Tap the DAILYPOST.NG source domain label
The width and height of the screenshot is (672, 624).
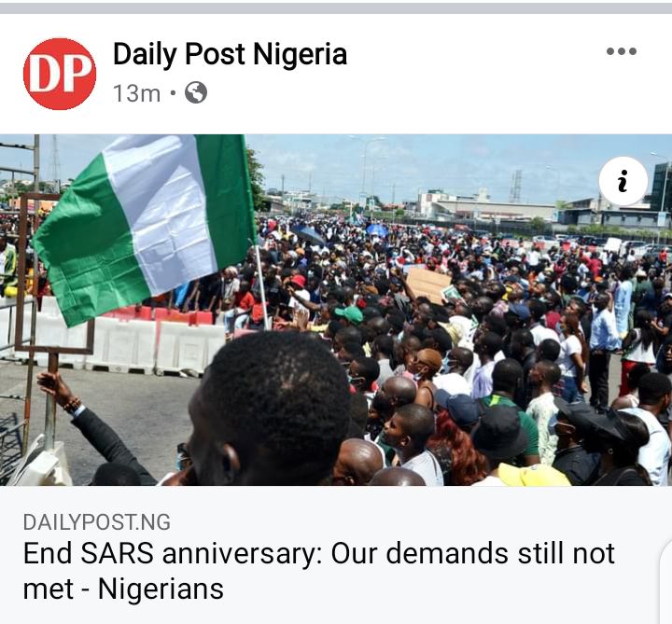[97, 522]
